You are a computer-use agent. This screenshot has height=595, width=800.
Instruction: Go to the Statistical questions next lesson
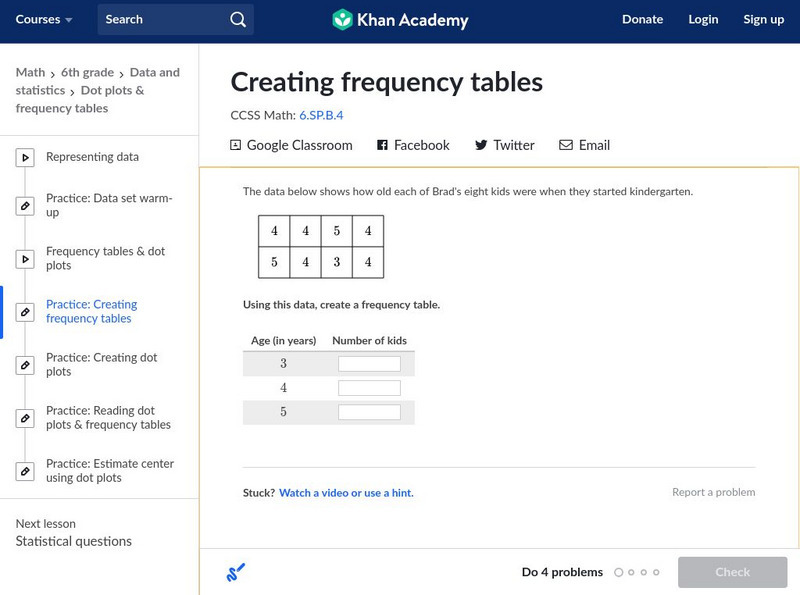pos(73,541)
